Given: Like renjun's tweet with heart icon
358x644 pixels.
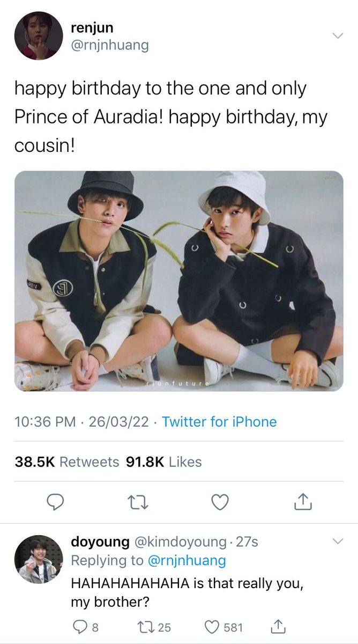Looking at the screenshot, I should (220, 502).
